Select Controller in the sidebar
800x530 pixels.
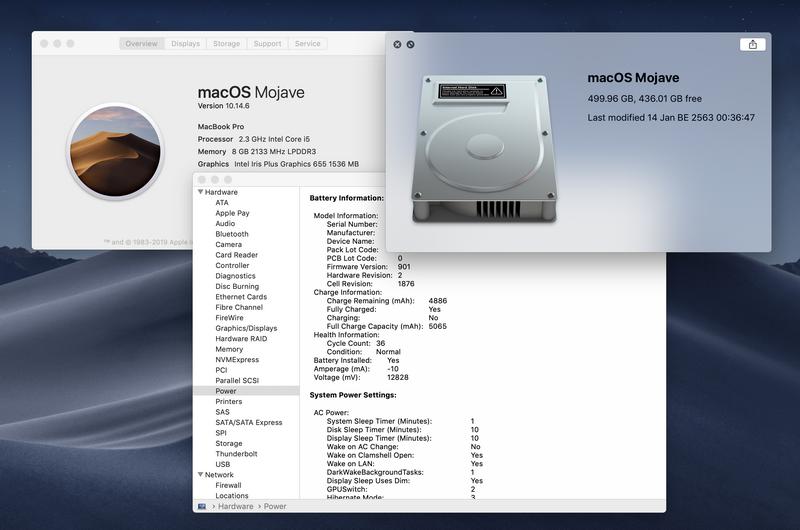click(x=232, y=265)
